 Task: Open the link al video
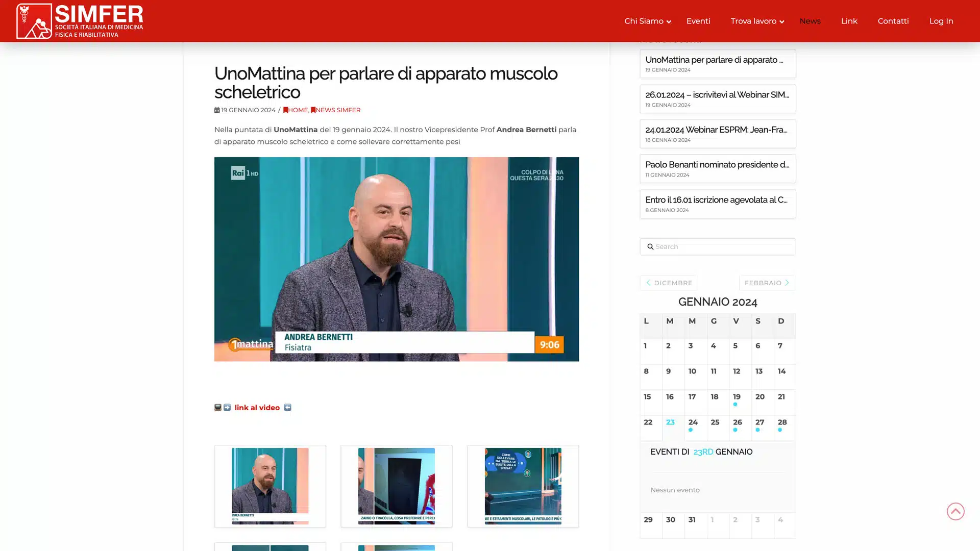point(257,408)
